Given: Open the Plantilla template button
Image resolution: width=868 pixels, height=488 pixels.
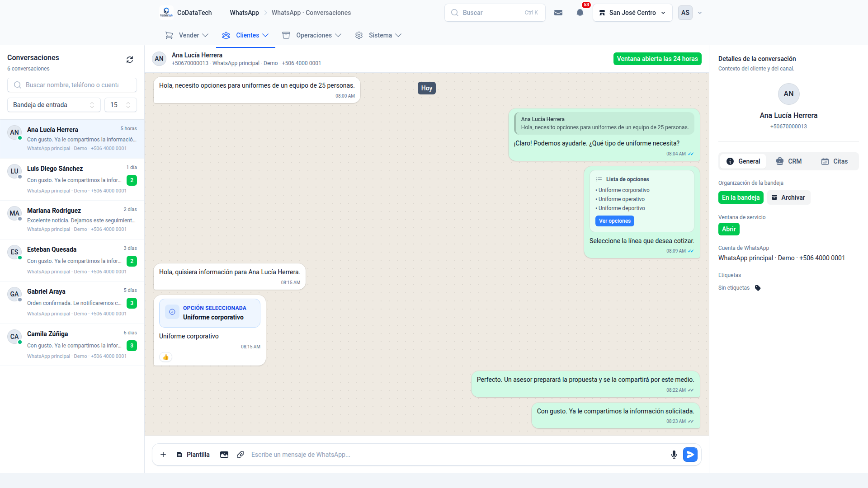Looking at the screenshot, I should click(193, 455).
